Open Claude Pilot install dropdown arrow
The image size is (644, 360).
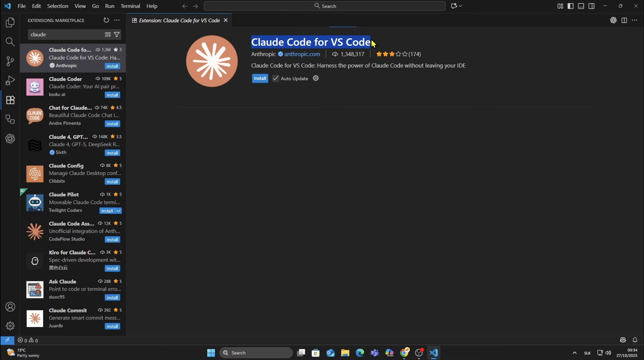tap(118, 211)
